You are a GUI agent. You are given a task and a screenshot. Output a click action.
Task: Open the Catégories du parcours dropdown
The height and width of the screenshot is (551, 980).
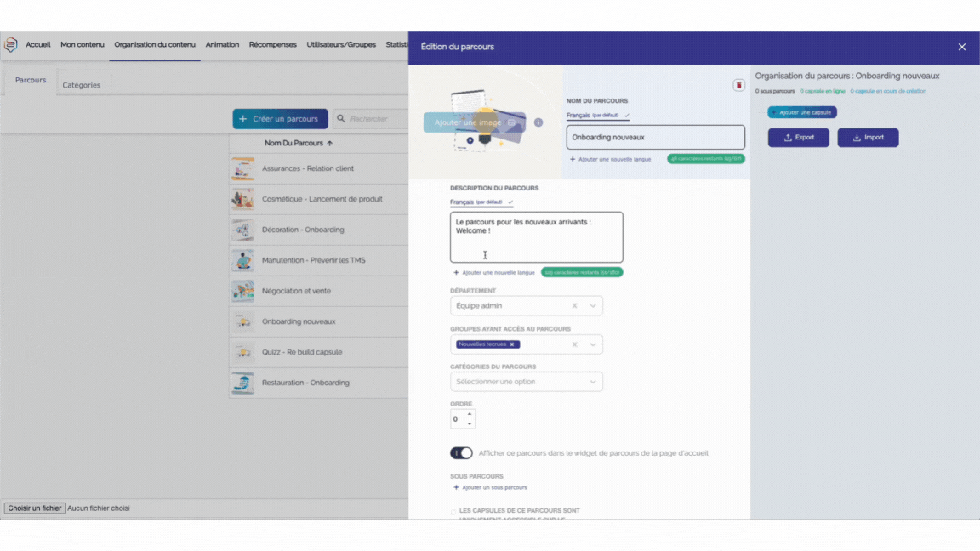593,382
